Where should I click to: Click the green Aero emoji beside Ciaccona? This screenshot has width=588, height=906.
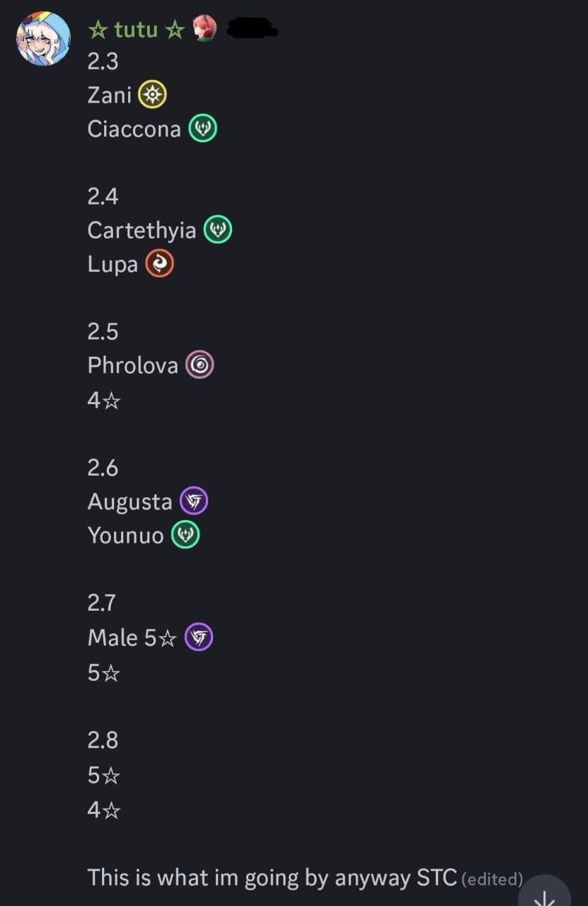(x=202, y=128)
